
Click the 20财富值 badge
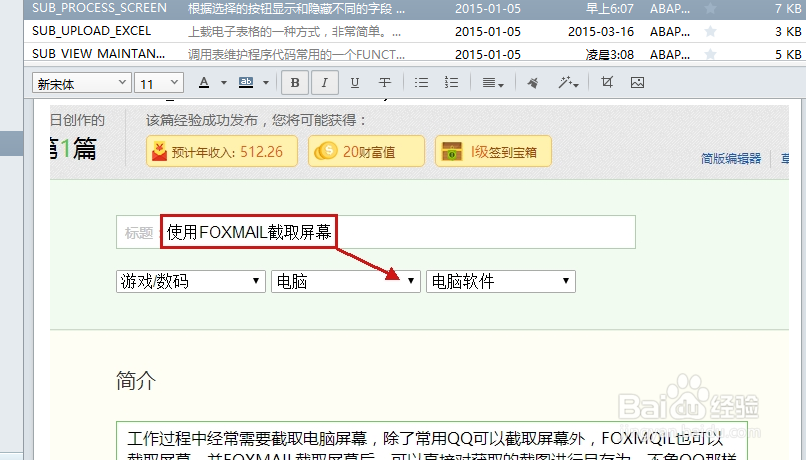tap(367, 152)
